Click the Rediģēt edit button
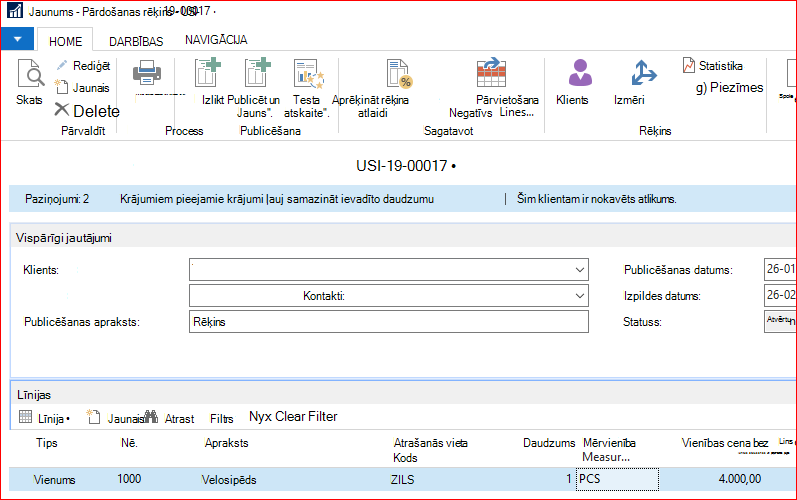The image size is (797, 500). [83, 66]
